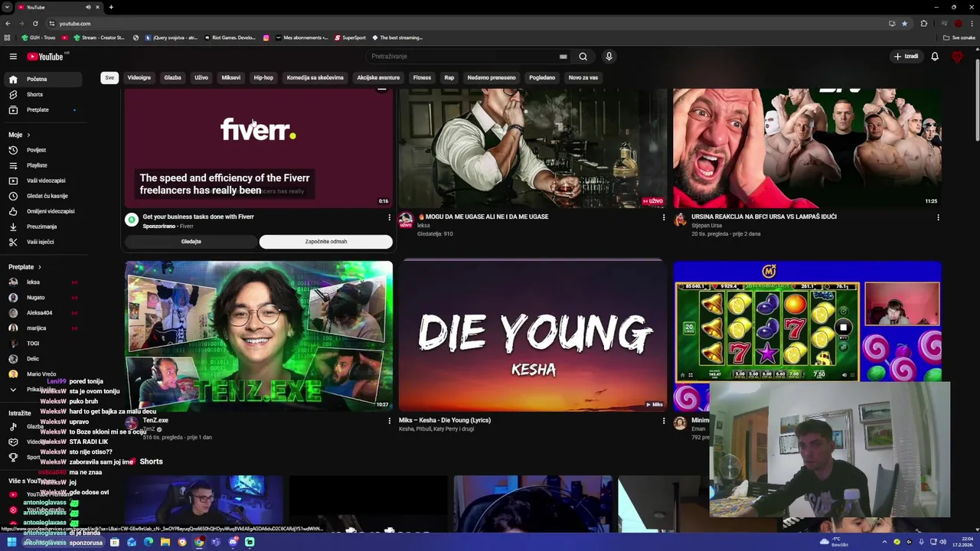Open Preuzimanja downloads in sidebar
Viewport: 980px width, 551px height.
coord(43,227)
